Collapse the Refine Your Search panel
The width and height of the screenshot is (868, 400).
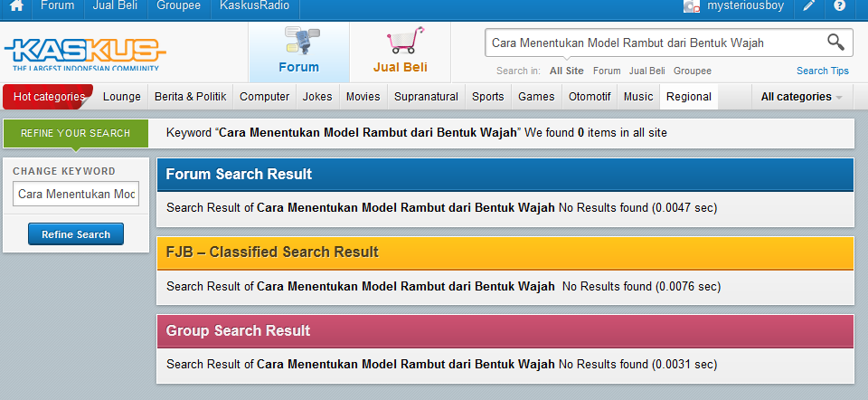point(75,133)
